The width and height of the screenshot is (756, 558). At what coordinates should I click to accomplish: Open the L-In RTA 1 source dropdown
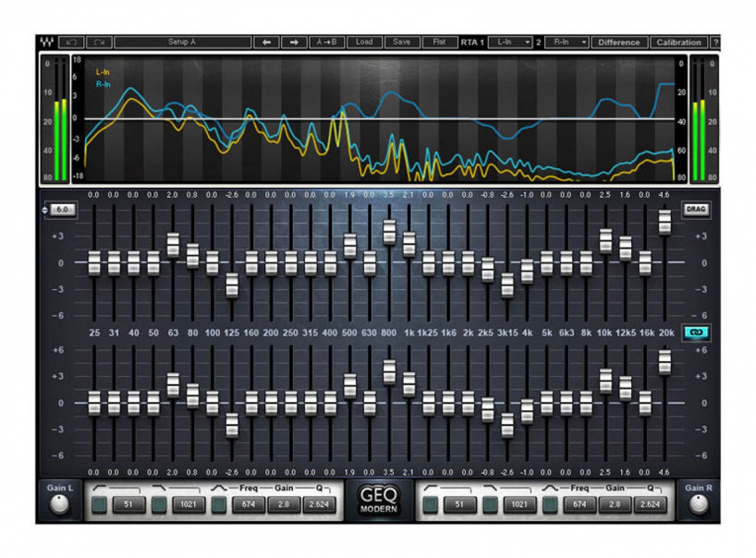pos(510,42)
